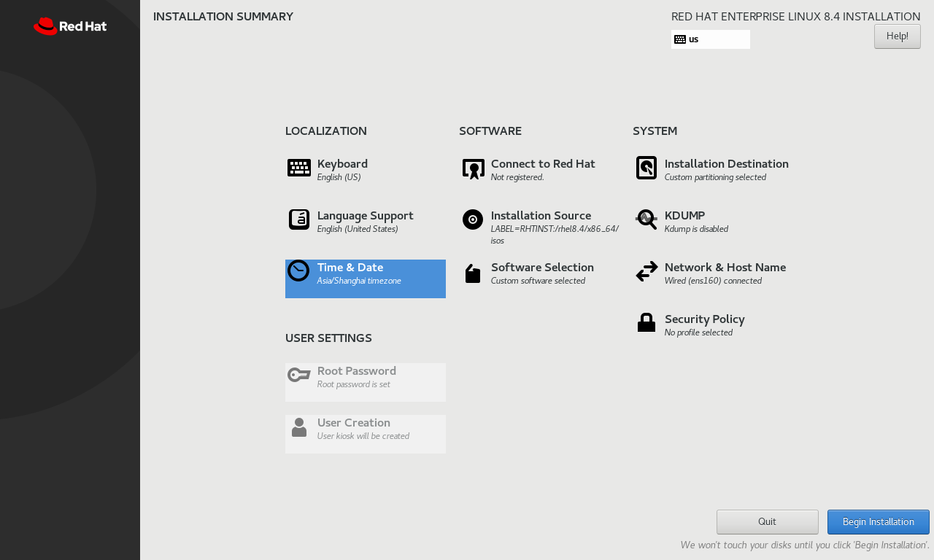Click the Red Hat logo in sidebar
The image size is (934, 560).
coord(70,26)
